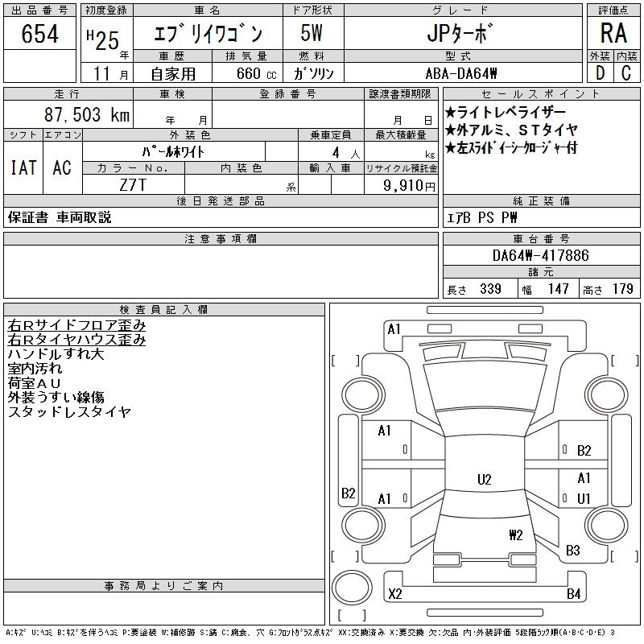
Task: Click model code ABA-DA64W
Action: tap(461, 74)
